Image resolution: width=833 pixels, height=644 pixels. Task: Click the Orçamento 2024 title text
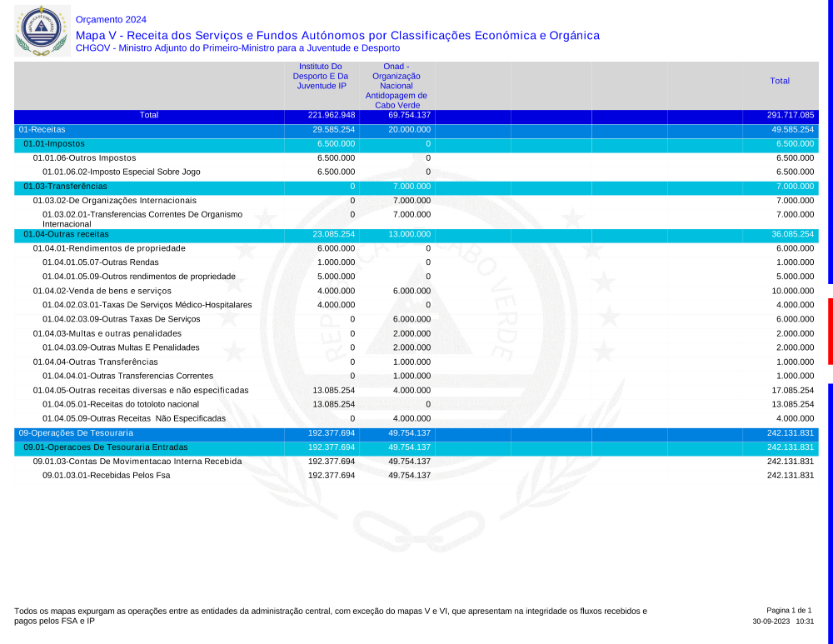point(111,19)
